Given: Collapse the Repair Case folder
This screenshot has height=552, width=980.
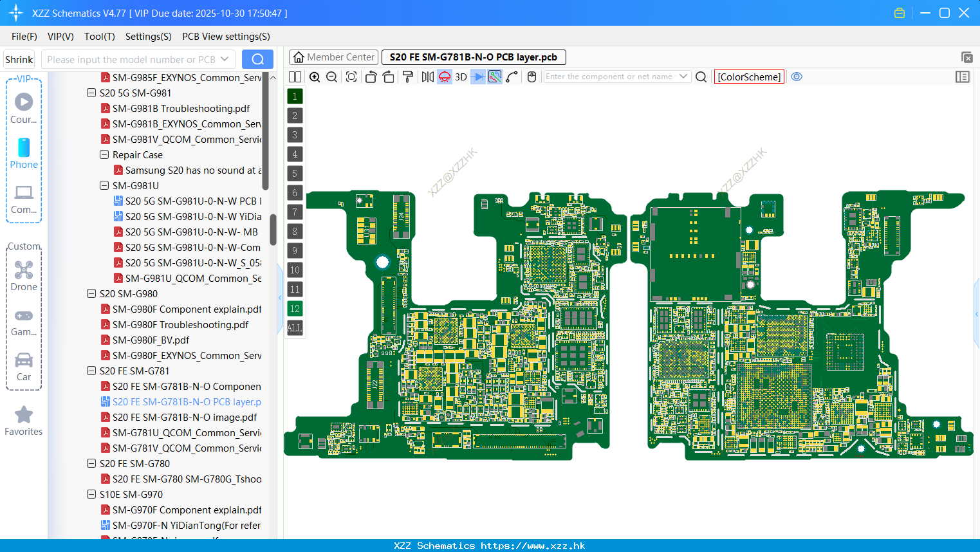Looking at the screenshot, I should [104, 154].
